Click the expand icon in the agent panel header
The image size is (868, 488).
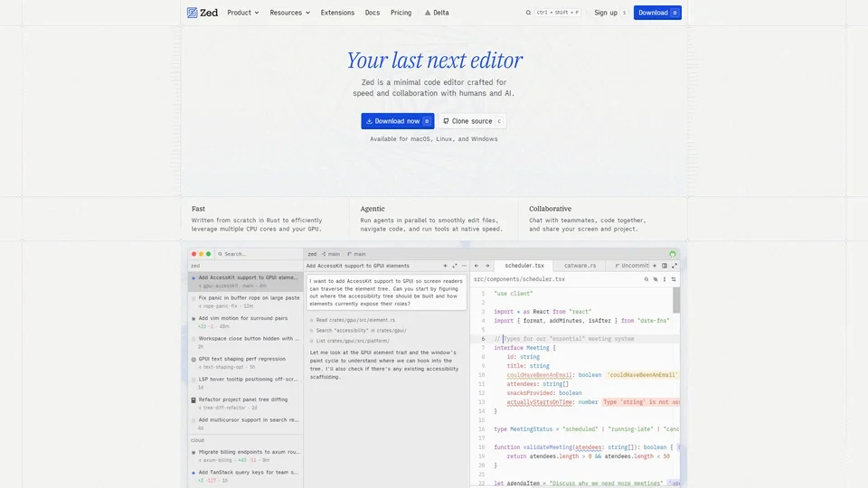click(x=455, y=266)
